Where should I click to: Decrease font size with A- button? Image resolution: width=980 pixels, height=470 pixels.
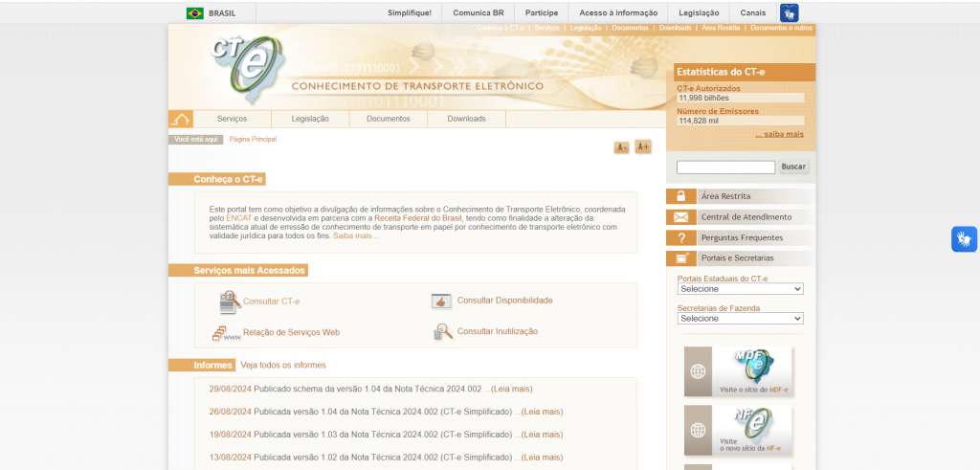621,147
